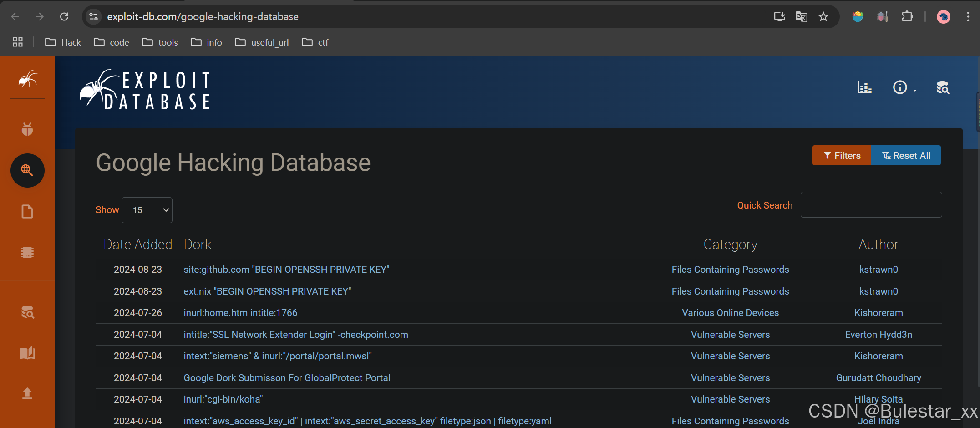
Task: Open the code bookmarks folder
Action: [x=112, y=42]
